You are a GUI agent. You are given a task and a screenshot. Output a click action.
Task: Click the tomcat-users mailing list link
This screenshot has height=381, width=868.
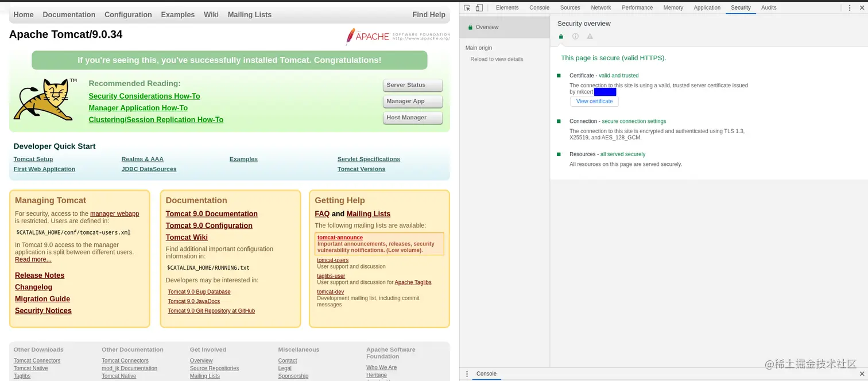(x=332, y=260)
